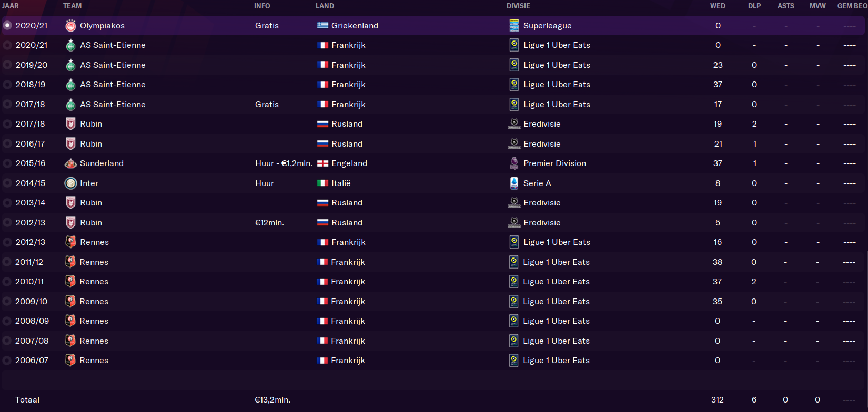Select the radio button for 2020/21 Olympiakos

(7, 25)
